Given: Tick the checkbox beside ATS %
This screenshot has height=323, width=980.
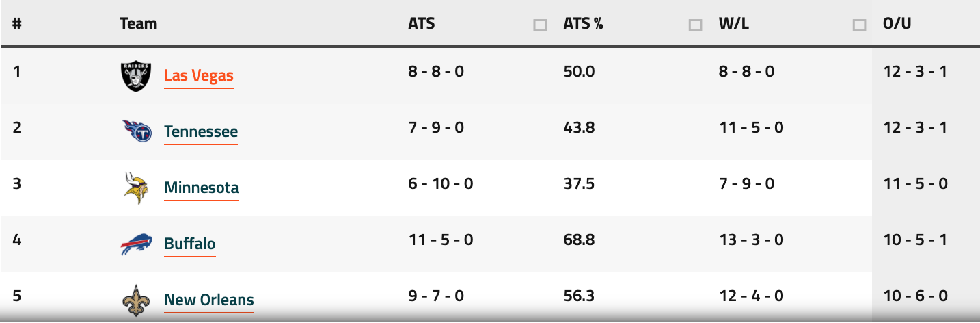Looking at the screenshot, I should click(540, 25).
